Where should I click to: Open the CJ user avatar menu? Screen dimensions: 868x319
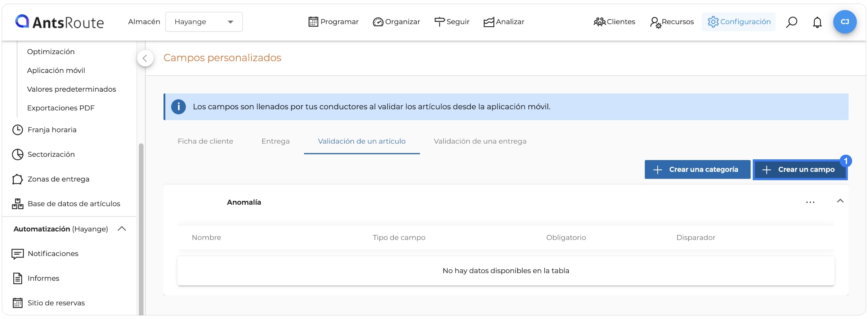845,22
